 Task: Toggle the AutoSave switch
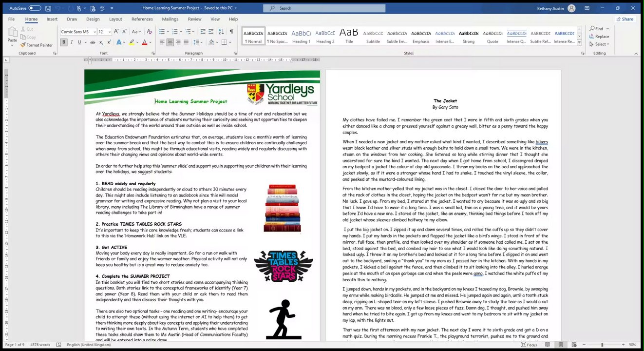tap(35, 8)
